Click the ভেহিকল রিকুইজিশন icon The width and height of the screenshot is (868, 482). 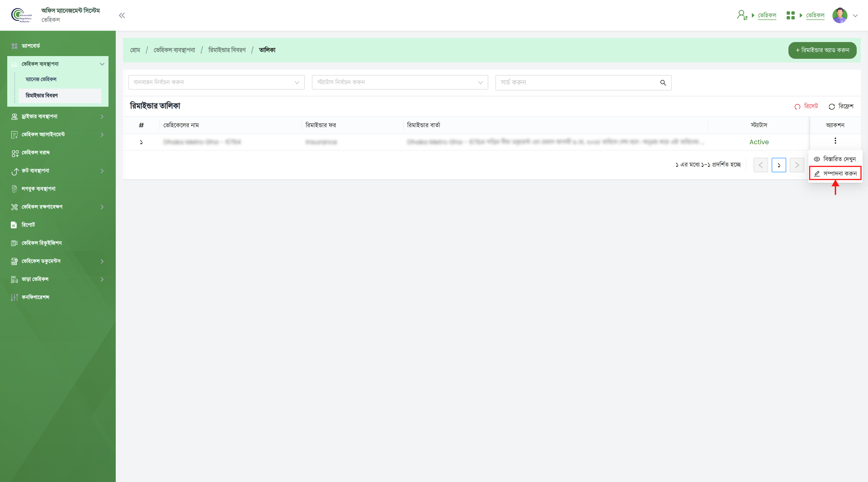pos(14,243)
